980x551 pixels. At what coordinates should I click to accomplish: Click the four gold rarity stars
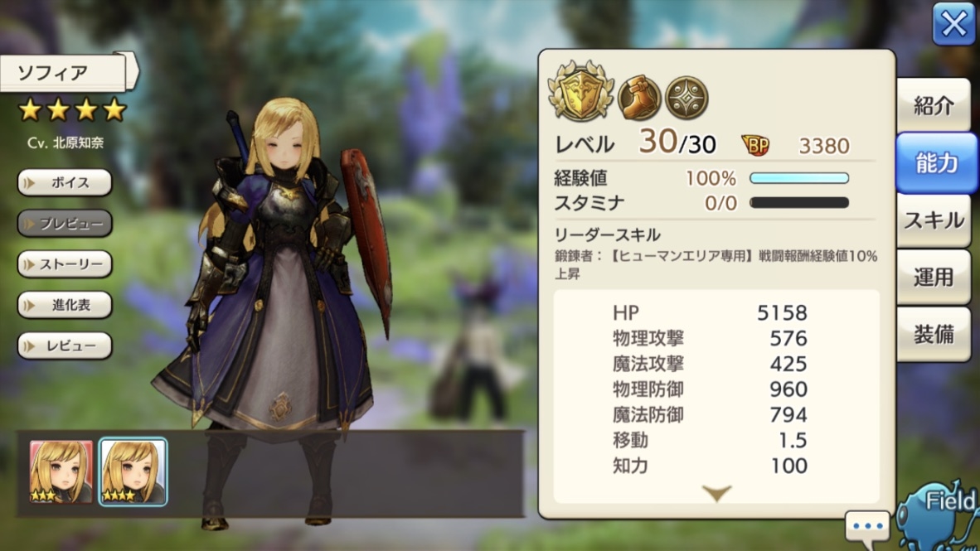(72, 110)
